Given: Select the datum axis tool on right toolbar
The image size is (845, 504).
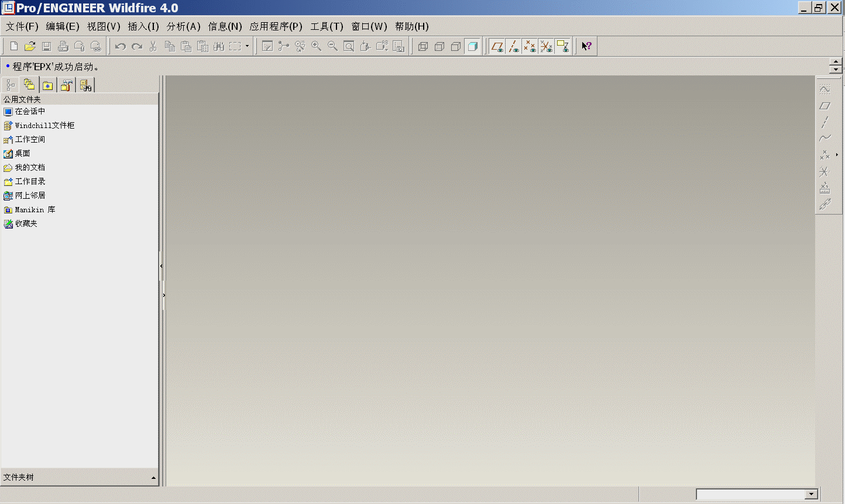Looking at the screenshot, I should 825,122.
